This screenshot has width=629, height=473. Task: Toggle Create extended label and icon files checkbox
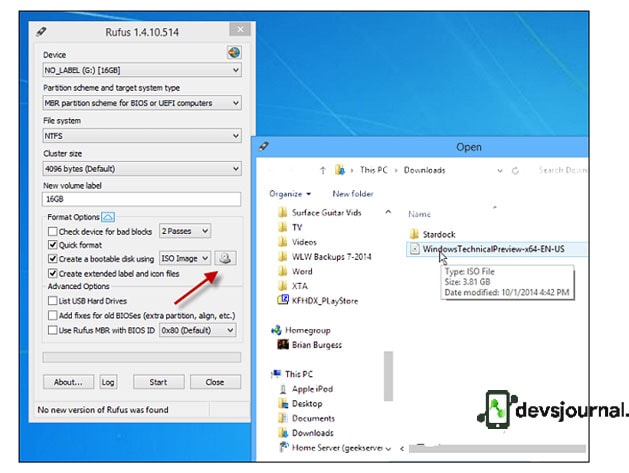pos(52,274)
